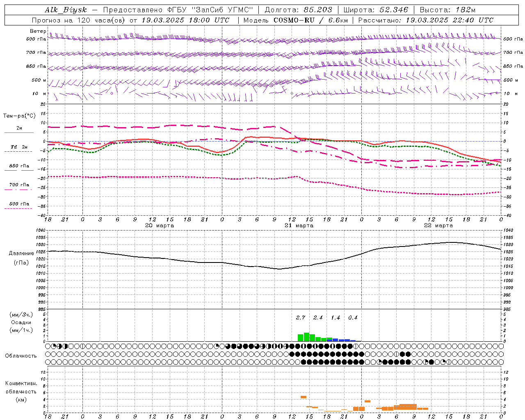
Task: Click the 2м temperature legend entry
Action: point(19,128)
